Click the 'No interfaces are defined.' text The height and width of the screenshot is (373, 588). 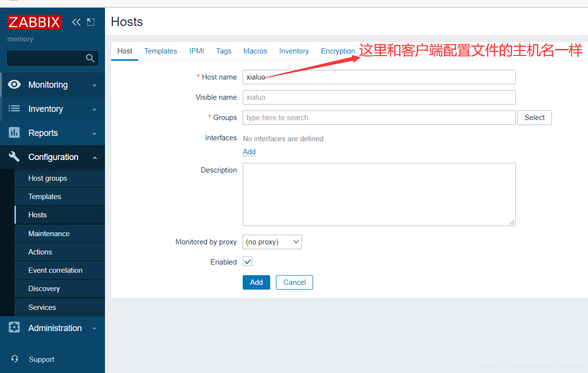tap(284, 139)
